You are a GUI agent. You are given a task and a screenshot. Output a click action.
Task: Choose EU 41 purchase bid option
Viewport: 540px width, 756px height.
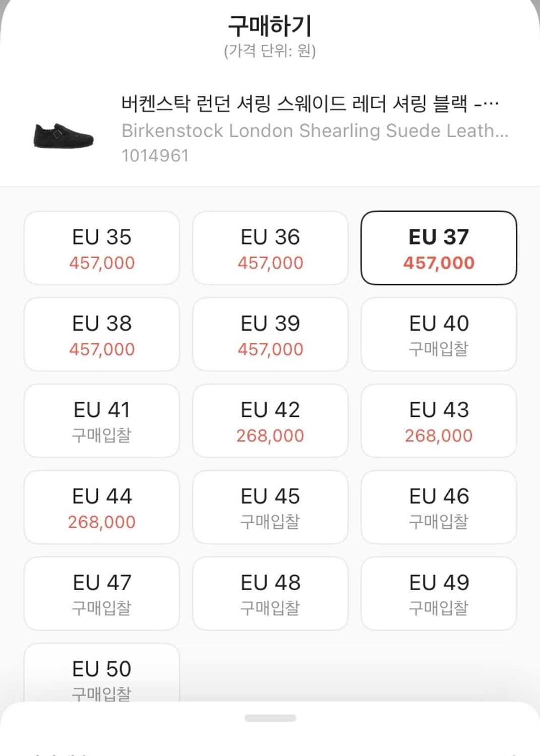(102, 421)
